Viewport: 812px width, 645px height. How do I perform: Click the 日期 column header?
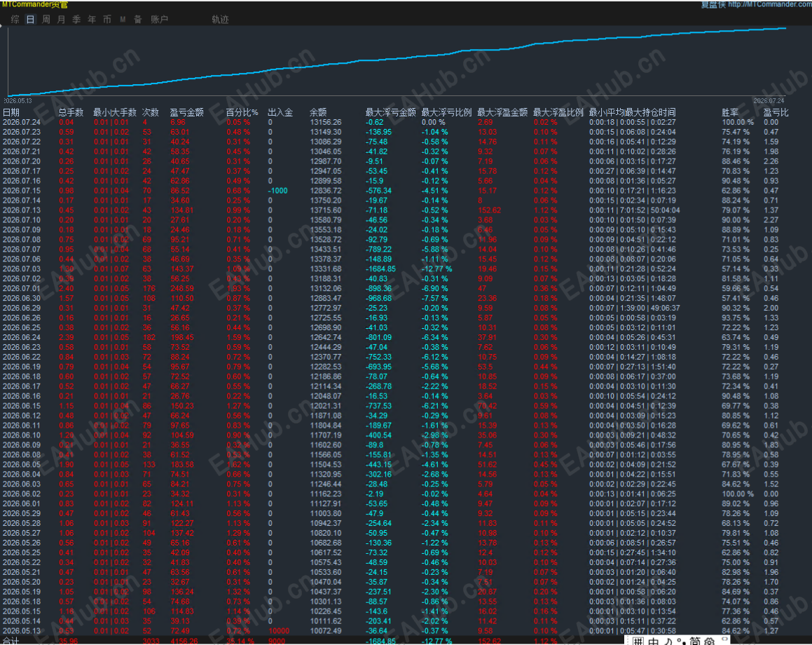11,112
